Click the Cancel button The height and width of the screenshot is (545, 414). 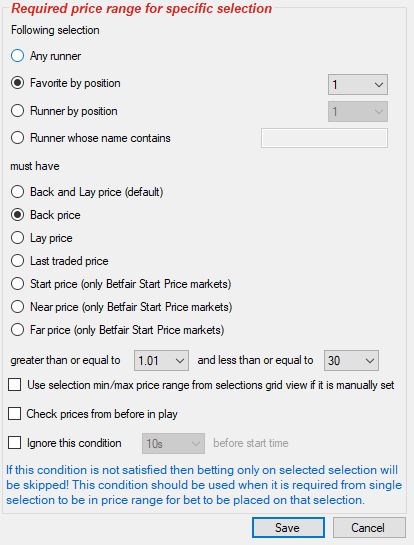click(369, 528)
